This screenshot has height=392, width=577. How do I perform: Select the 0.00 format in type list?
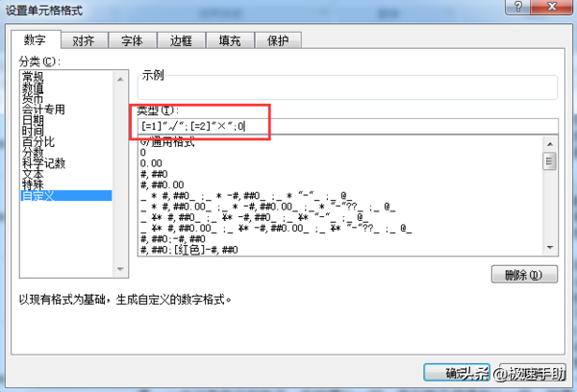tap(151, 163)
